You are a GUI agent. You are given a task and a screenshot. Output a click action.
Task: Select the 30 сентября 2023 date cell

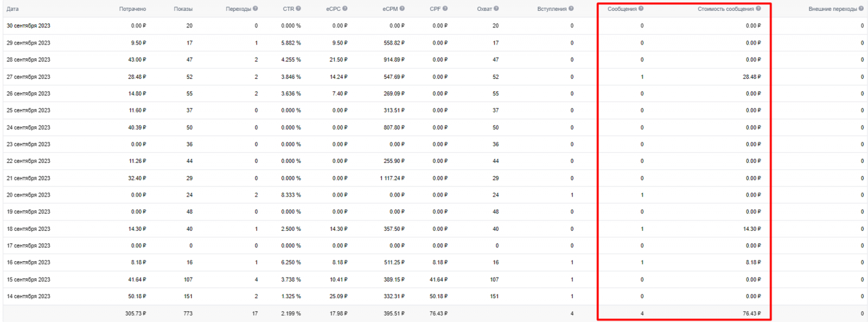(28, 26)
